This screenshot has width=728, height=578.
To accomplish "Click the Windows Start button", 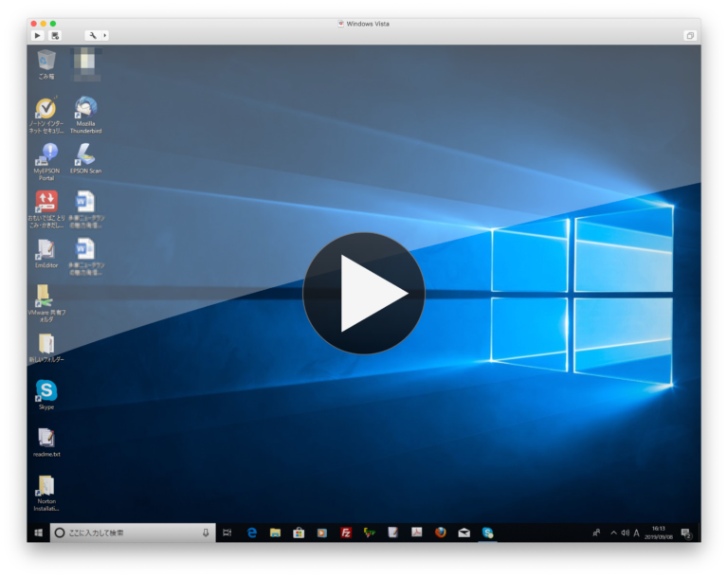I will [x=38, y=533].
